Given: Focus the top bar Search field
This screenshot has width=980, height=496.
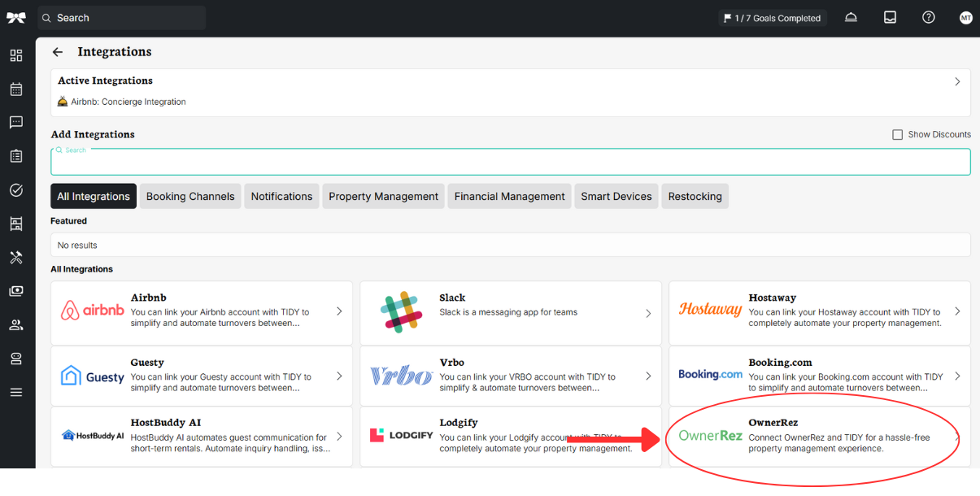Looking at the screenshot, I should pos(122,18).
